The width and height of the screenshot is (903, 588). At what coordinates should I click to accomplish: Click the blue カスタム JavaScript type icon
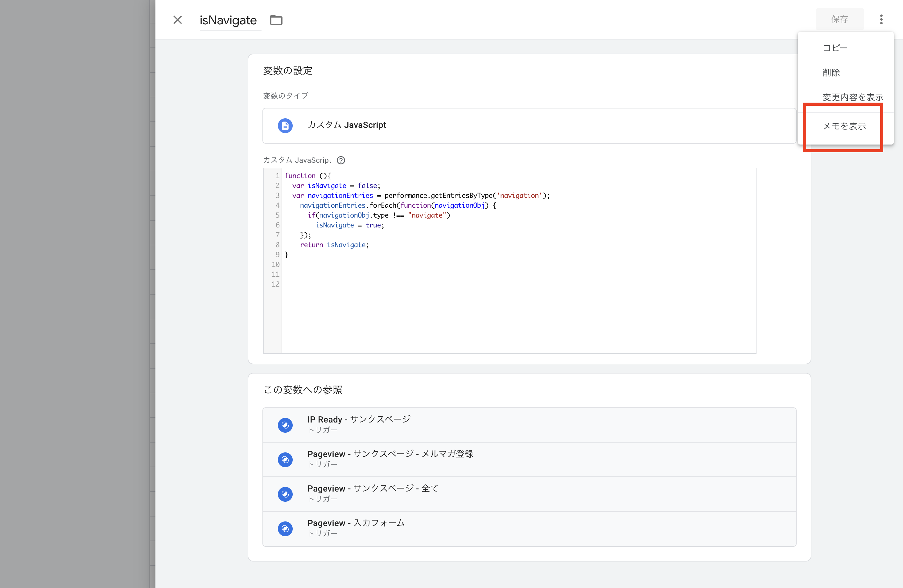(285, 125)
